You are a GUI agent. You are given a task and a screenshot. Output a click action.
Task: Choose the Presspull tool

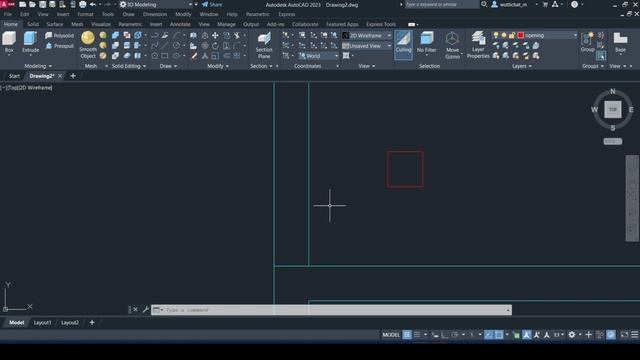(x=59, y=46)
